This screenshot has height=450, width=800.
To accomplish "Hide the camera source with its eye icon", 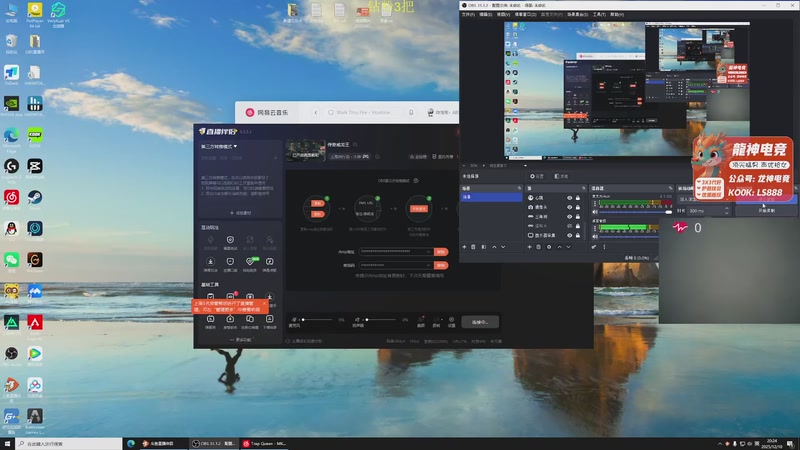I will [x=569, y=207].
